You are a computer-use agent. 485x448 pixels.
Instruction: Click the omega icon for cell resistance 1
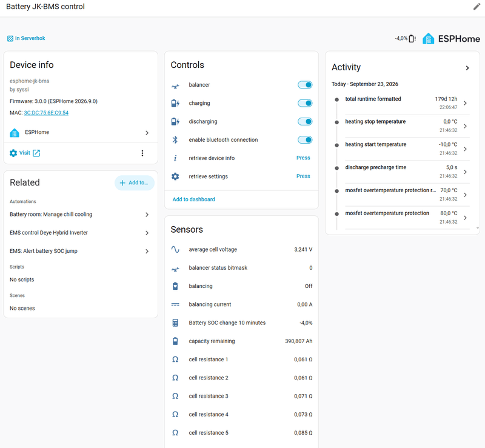tap(175, 359)
